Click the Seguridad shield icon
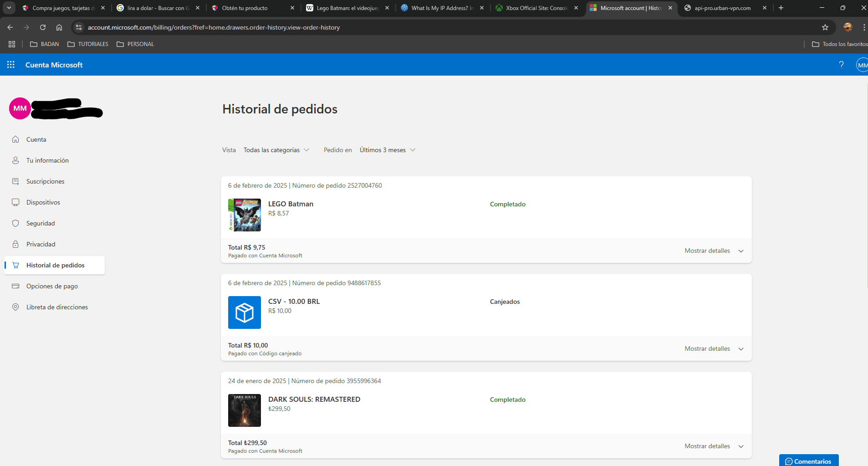This screenshot has height=466, width=868. pyautogui.click(x=15, y=223)
